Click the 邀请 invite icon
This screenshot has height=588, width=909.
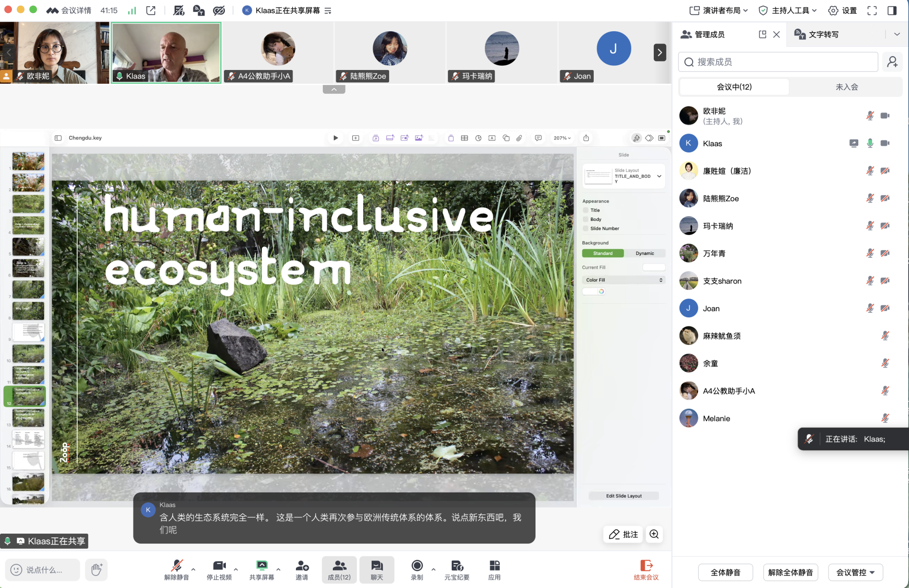click(302, 570)
